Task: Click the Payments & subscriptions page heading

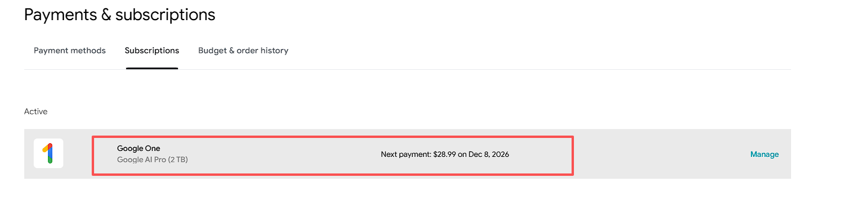Action: [120, 15]
